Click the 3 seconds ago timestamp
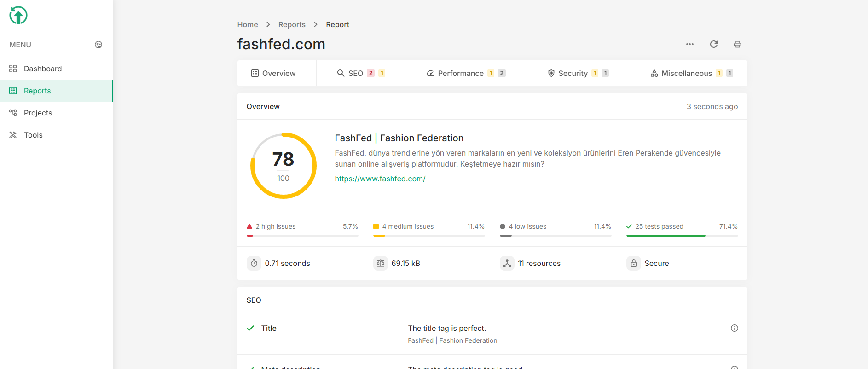Image resolution: width=868 pixels, height=369 pixels. pos(712,106)
